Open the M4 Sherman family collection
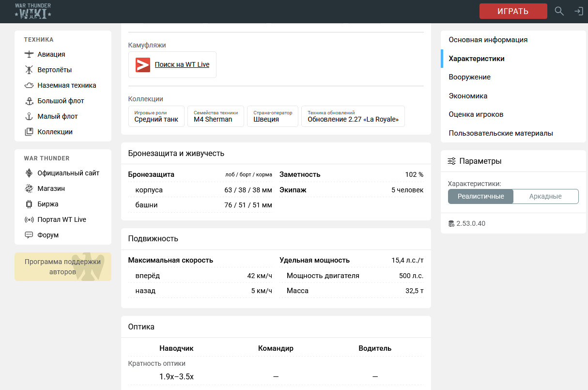The height and width of the screenshot is (390, 588). [x=216, y=116]
